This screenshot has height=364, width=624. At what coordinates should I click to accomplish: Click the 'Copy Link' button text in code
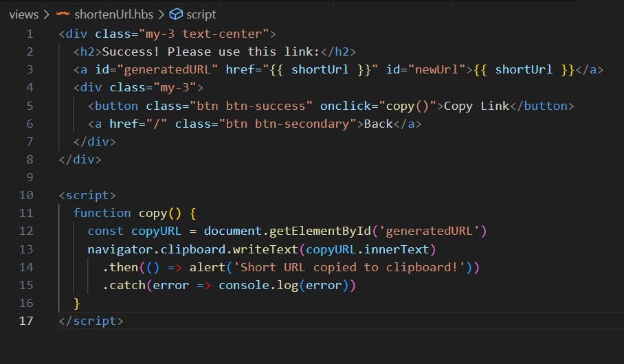[x=476, y=106]
